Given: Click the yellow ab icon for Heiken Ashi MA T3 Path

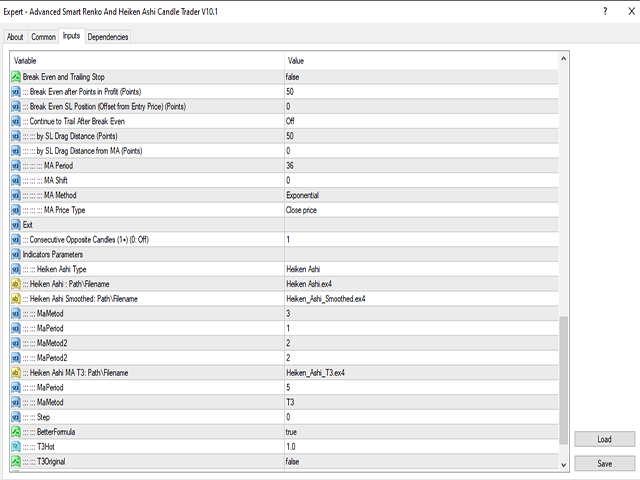Looking at the screenshot, I should (x=16, y=373).
